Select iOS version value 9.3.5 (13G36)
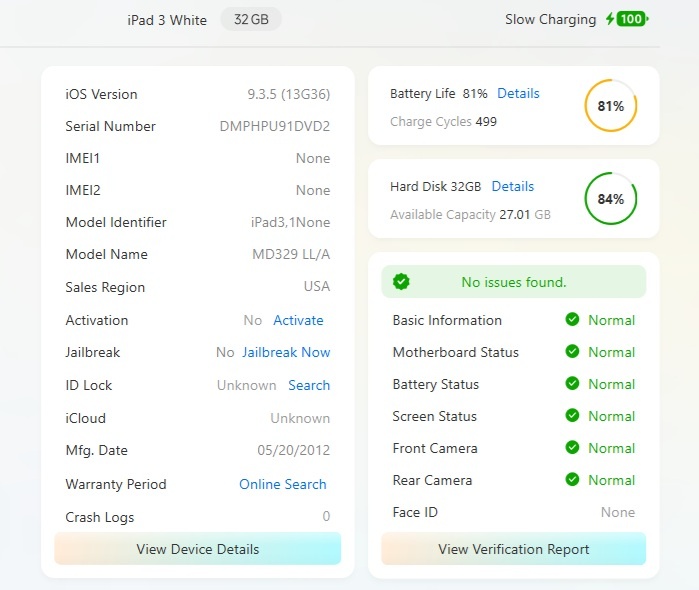 [289, 95]
